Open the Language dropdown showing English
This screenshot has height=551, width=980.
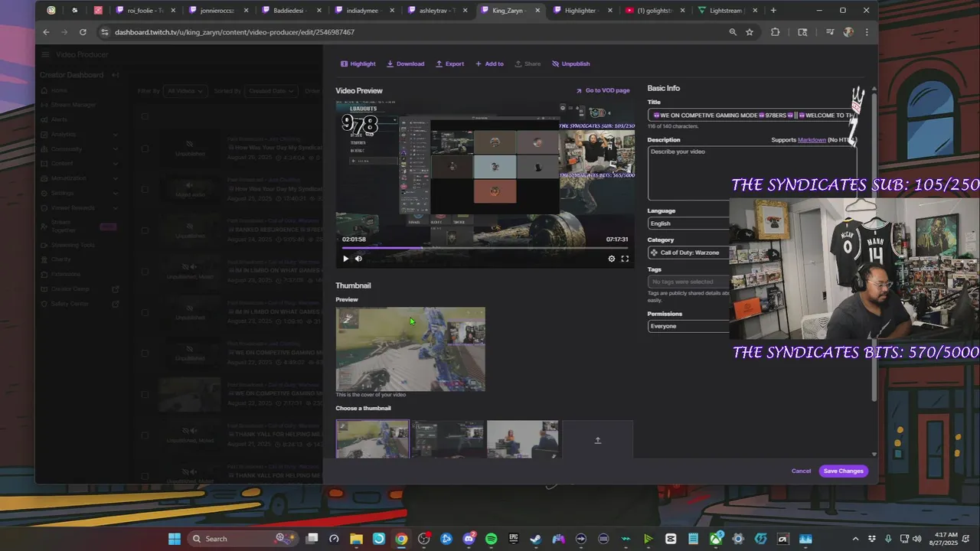coord(688,223)
